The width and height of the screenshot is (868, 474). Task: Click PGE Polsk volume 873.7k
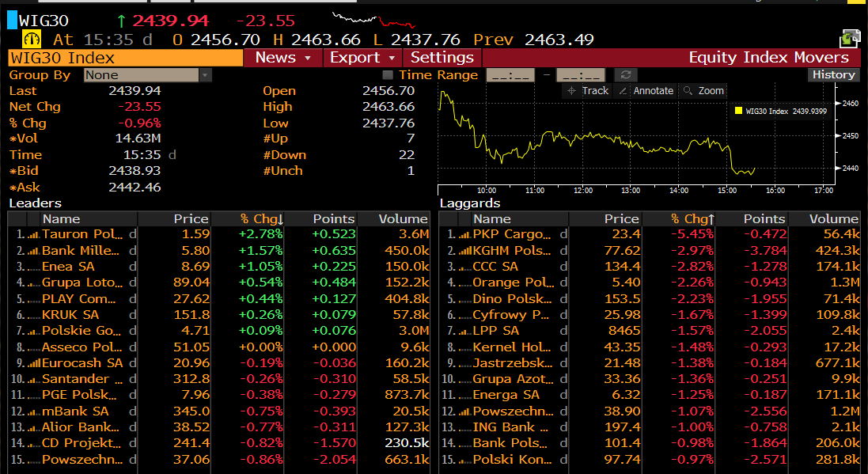click(x=407, y=396)
